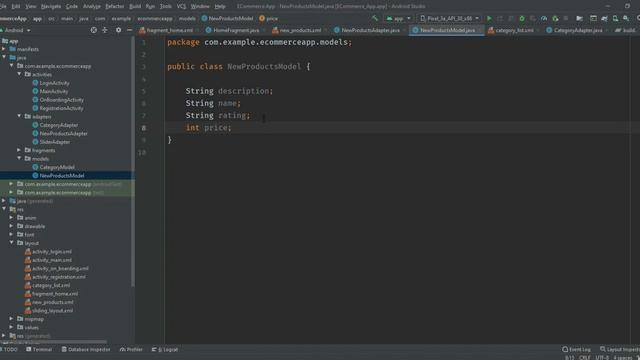
Task: Open the Pixel 3a device selector dropdown
Action: [x=449, y=18]
